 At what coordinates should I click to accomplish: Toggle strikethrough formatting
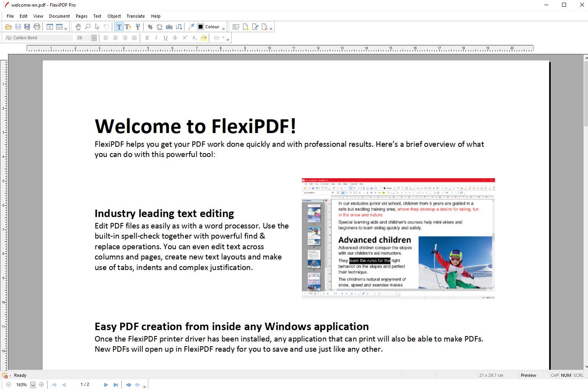(175, 38)
